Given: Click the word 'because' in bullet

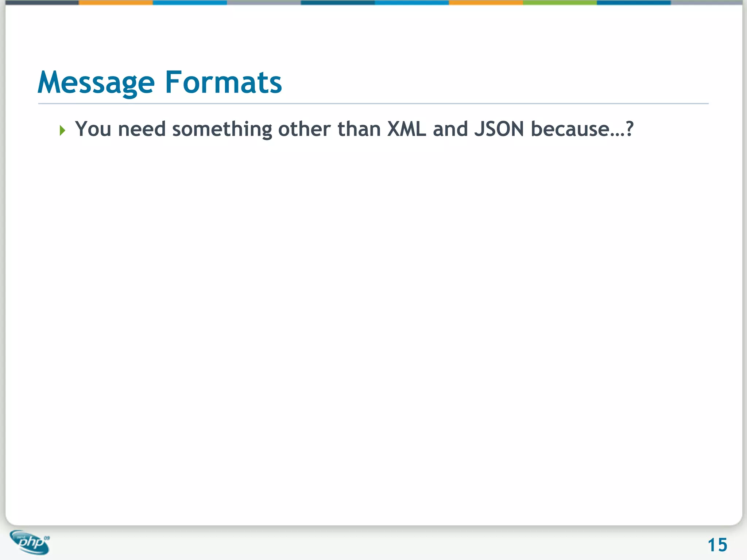Looking at the screenshot, I should 570,129.
